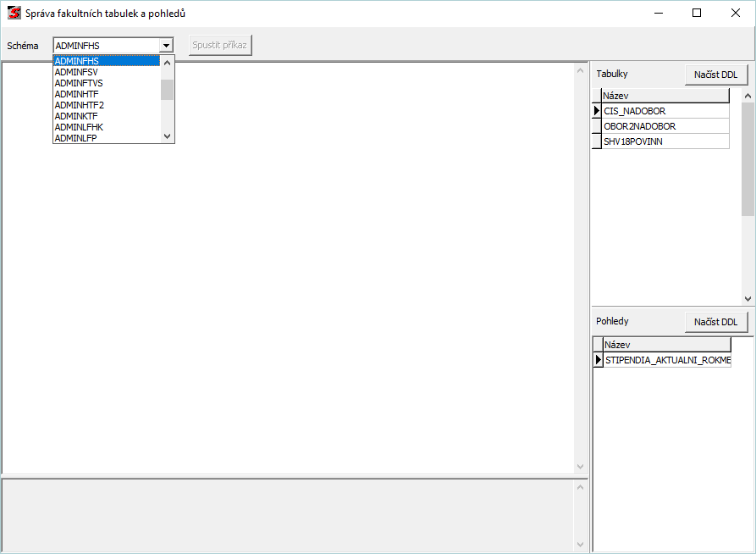
Task: Pick ADMINHTF2 in the dropdown list
Action: click(79, 105)
